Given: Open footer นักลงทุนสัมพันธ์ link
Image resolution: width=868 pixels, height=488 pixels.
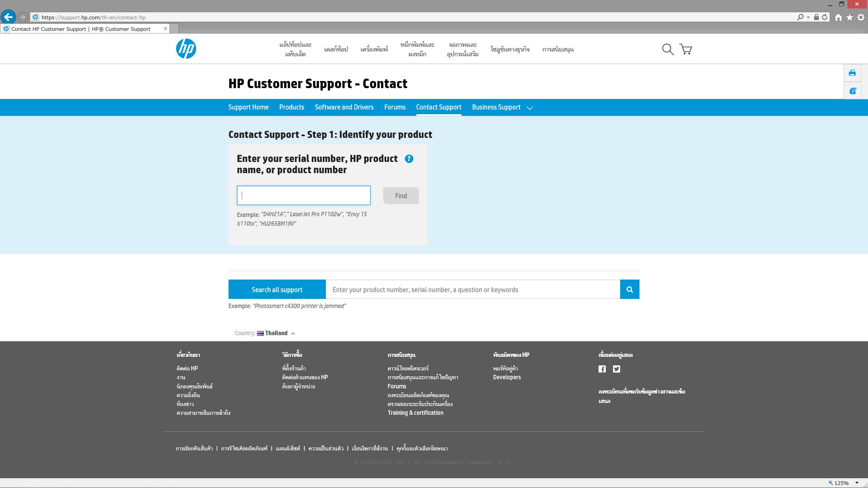Looking at the screenshot, I should (x=195, y=386).
